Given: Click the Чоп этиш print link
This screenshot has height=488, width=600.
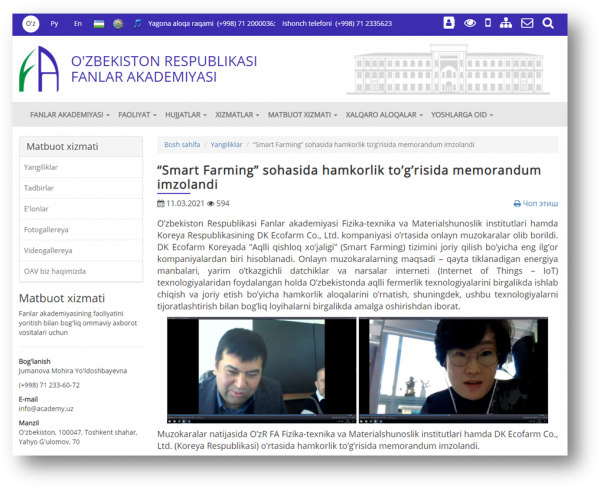Looking at the screenshot, I should 536,204.
